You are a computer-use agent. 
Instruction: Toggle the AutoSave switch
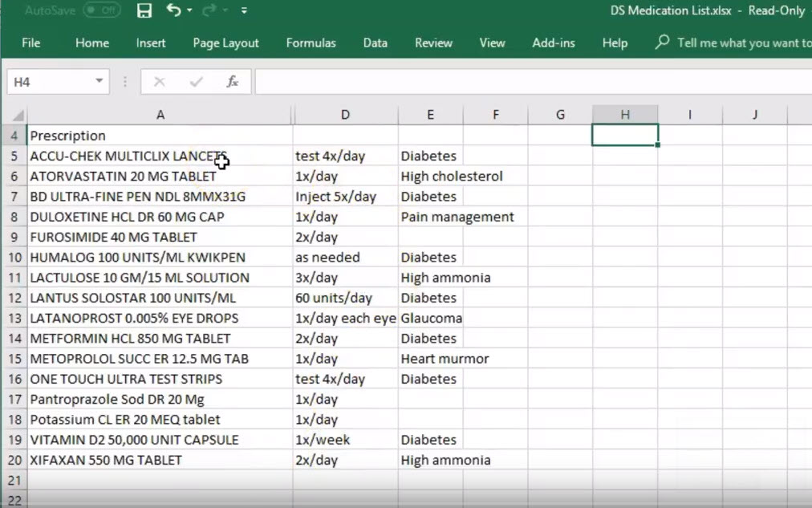click(101, 10)
